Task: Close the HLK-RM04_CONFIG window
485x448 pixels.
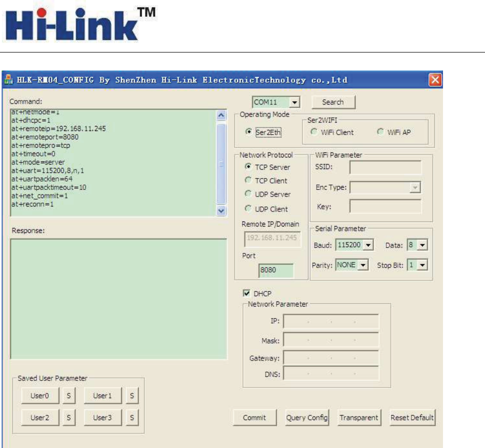Action: (435, 80)
